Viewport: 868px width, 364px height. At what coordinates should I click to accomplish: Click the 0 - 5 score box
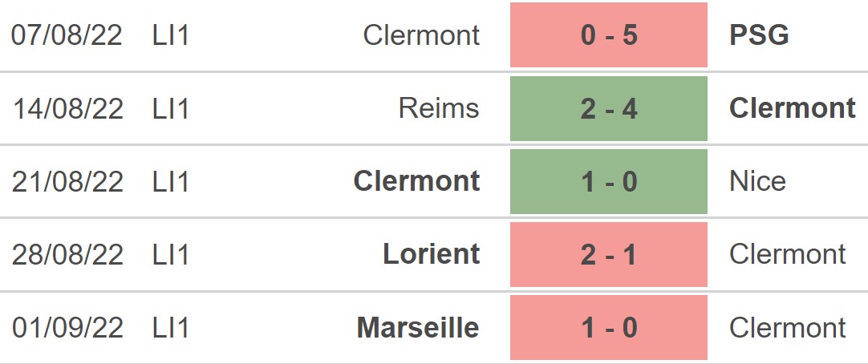pyautogui.click(x=608, y=35)
